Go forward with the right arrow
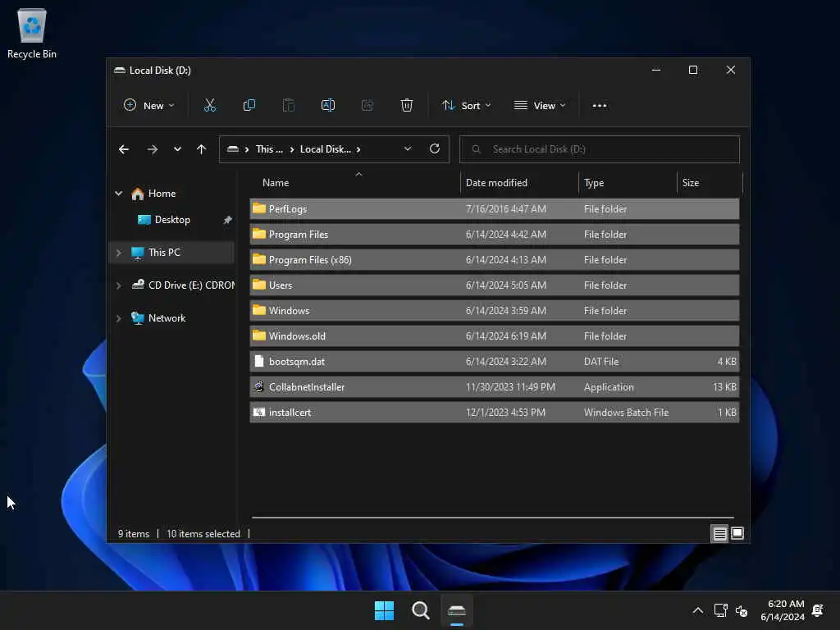This screenshot has height=630, width=840. click(152, 149)
